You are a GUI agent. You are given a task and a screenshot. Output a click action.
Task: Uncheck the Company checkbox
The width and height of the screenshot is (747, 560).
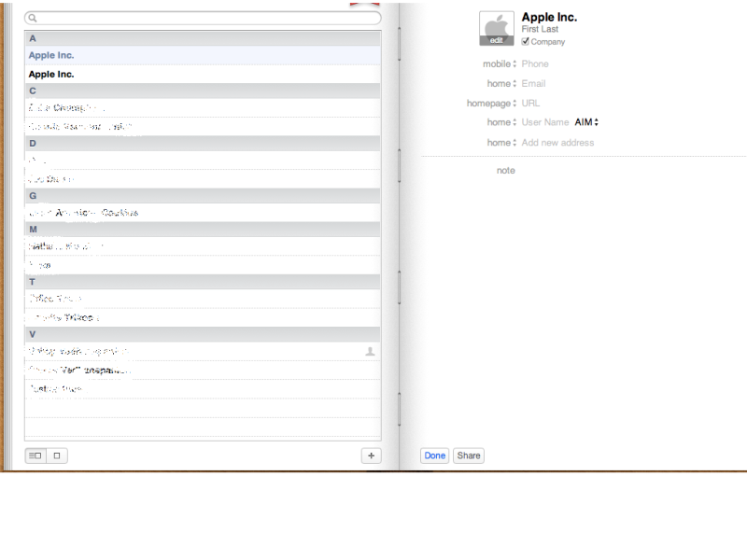click(525, 41)
